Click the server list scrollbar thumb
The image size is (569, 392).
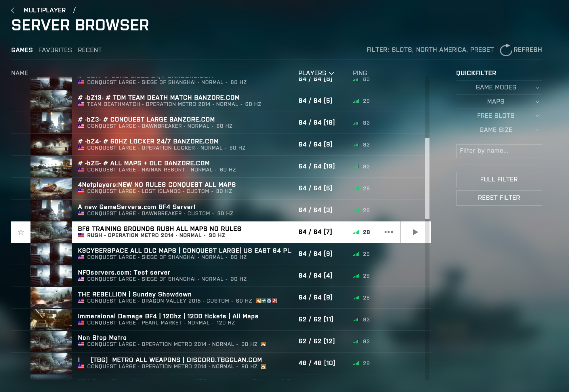coord(427,178)
